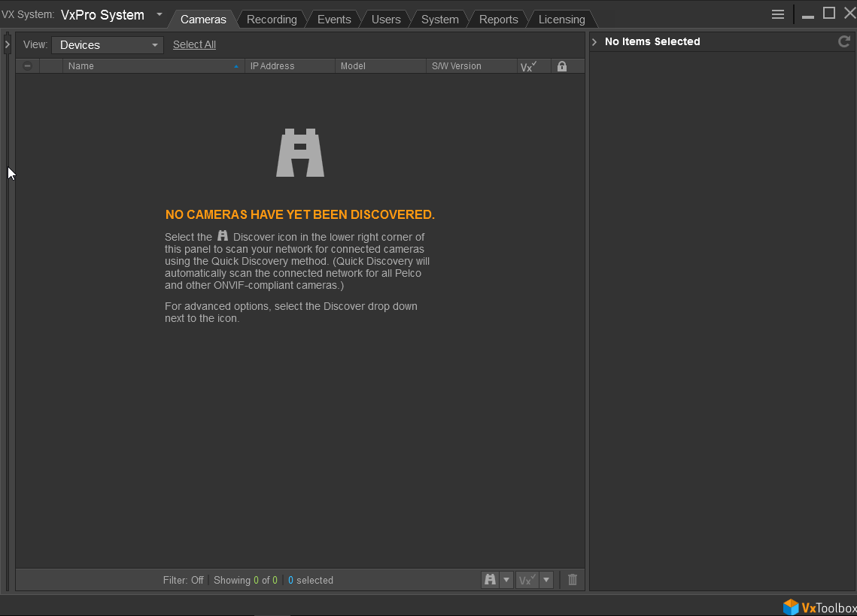This screenshot has height=616, width=857.
Task: Toggle the select-all circle in table header
Action: pyautogui.click(x=27, y=66)
